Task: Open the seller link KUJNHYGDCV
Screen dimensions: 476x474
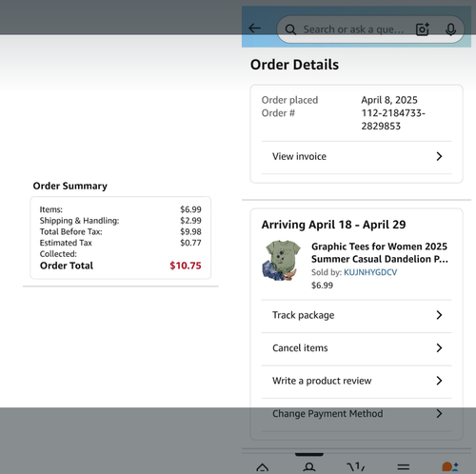Action: (370, 272)
